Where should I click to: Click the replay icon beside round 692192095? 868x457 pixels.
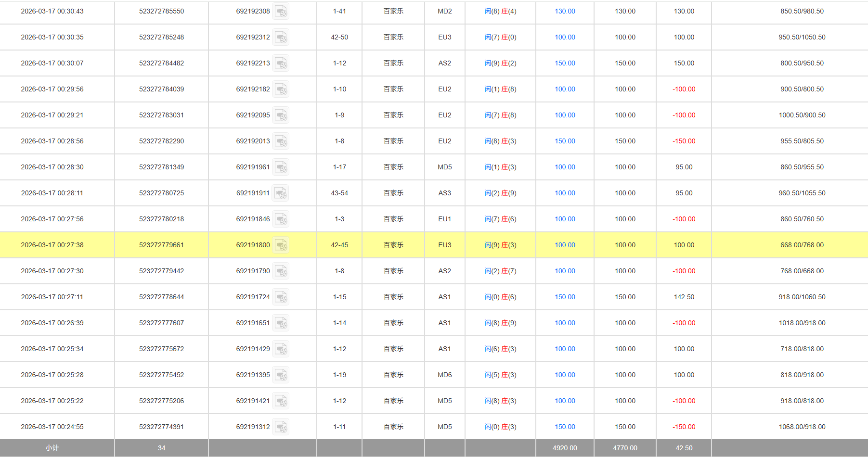(281, 115)
